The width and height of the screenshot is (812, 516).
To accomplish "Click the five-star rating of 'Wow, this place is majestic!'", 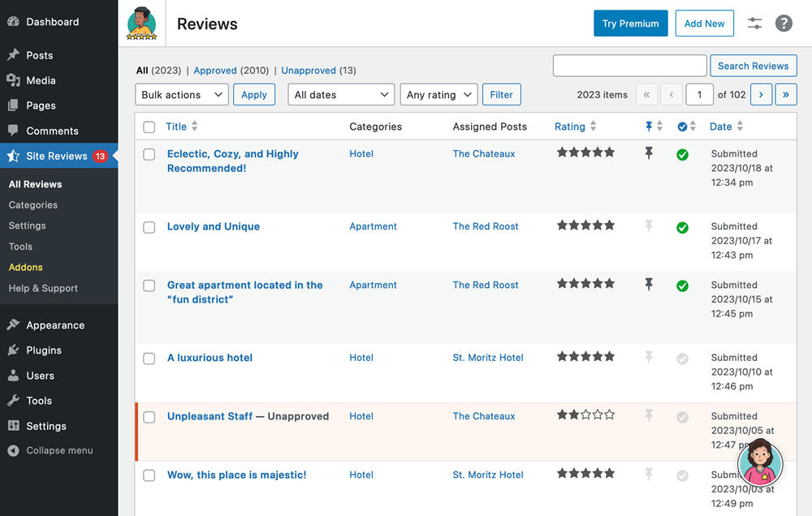I will (x=585, y=474).
